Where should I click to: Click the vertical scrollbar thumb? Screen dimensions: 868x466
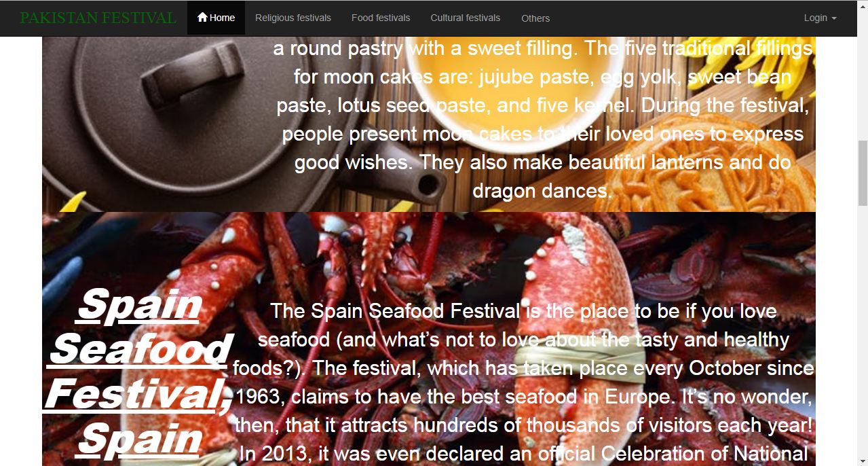(x=863, y=173)
